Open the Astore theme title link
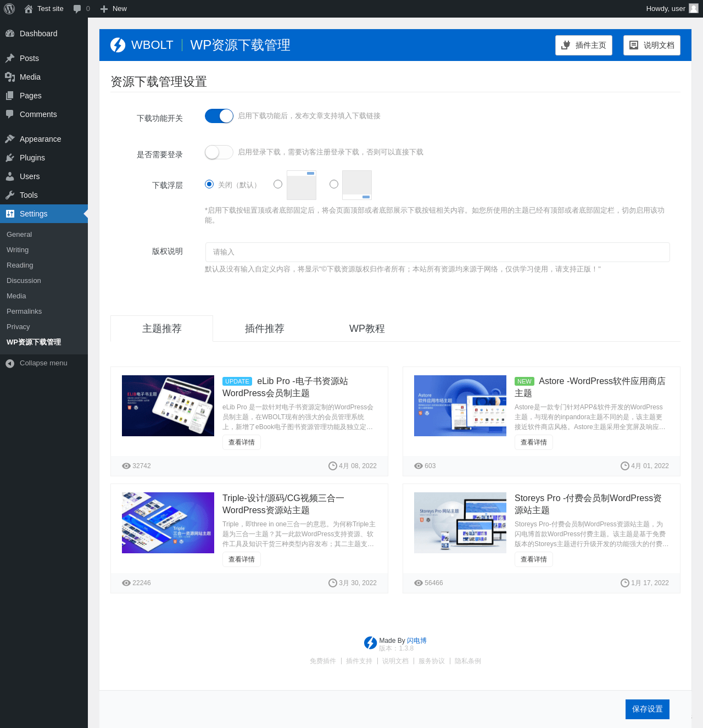703x728 pixels. (590, 387)
